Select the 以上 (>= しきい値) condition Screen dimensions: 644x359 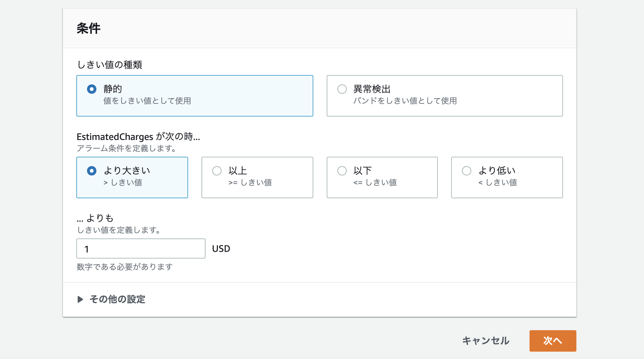pos(217,171)
